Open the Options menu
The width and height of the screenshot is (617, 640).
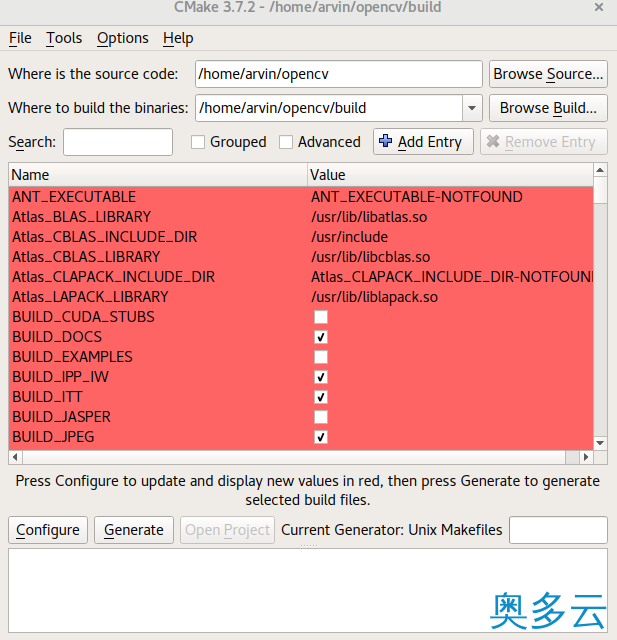[x=122, y=38]
